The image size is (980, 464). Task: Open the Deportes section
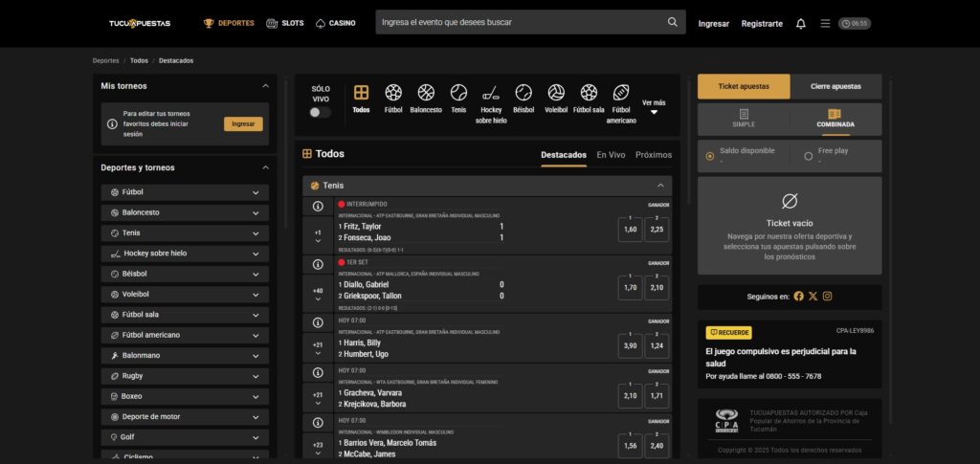click(229, 23)
